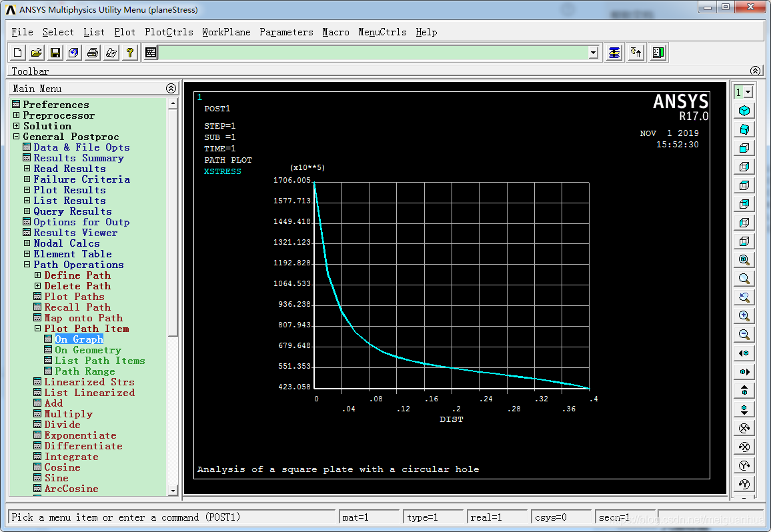Open the window number dropdown
The width and height of the screenshot is (771, 532).
(x=748, y=92)
